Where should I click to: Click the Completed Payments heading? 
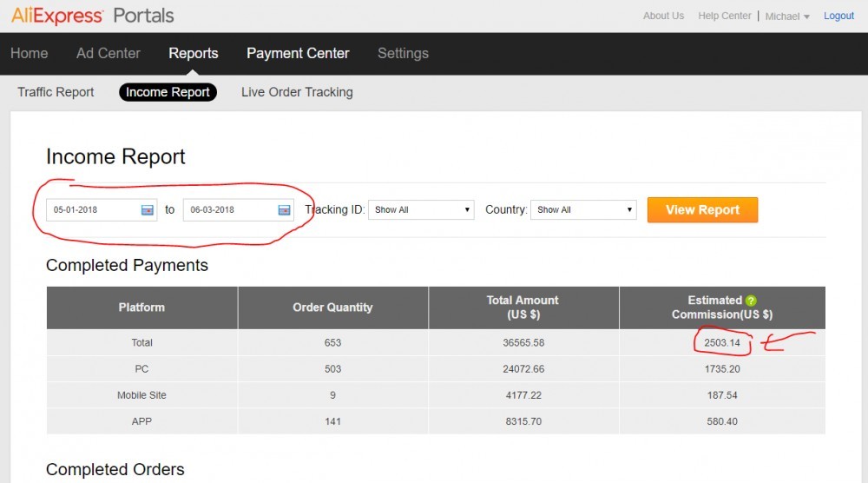coord(127,265)
